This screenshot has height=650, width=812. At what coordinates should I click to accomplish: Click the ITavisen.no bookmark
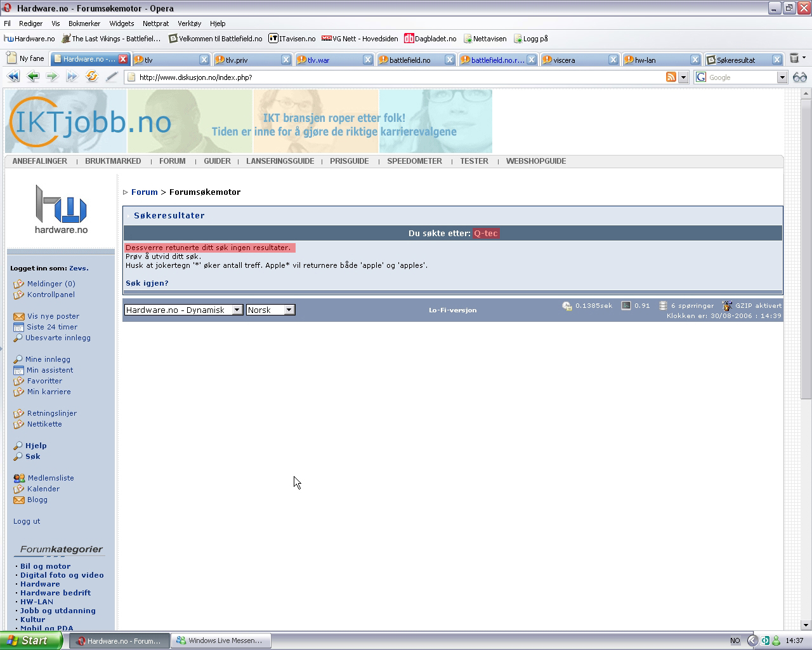pos(292,39)
